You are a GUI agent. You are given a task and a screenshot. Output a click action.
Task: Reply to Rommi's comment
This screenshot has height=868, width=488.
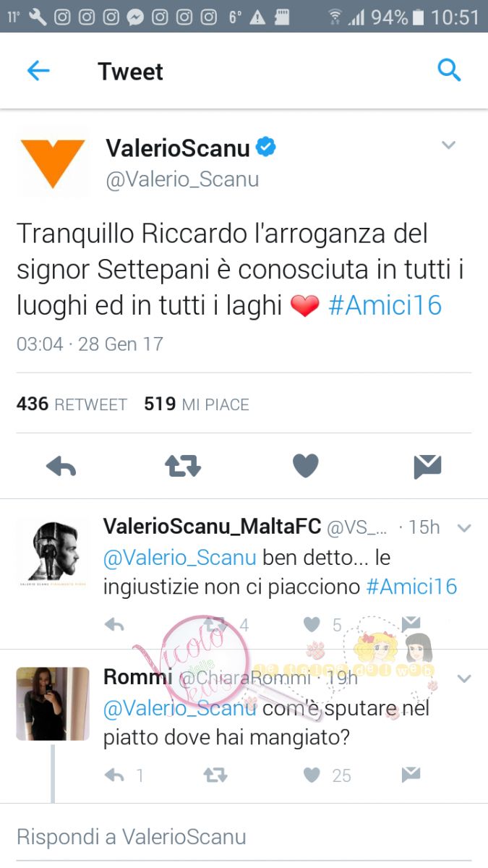click(x=114, y=775)
